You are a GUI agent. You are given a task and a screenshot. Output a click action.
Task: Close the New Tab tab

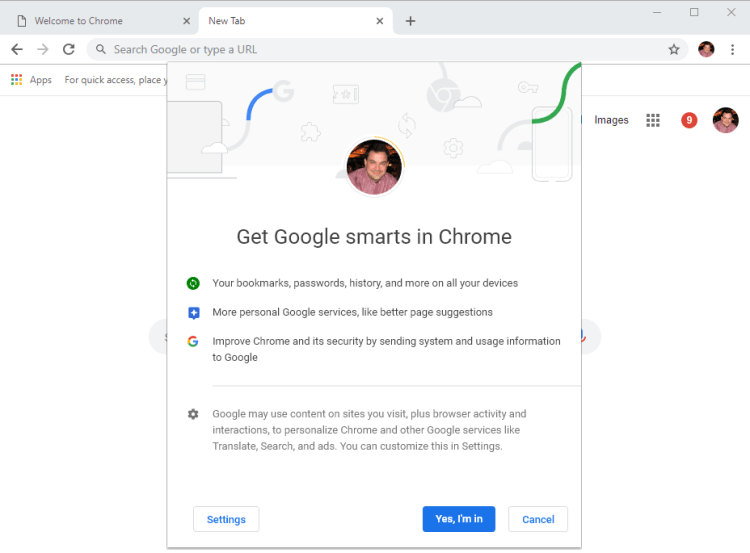point(379,21)
